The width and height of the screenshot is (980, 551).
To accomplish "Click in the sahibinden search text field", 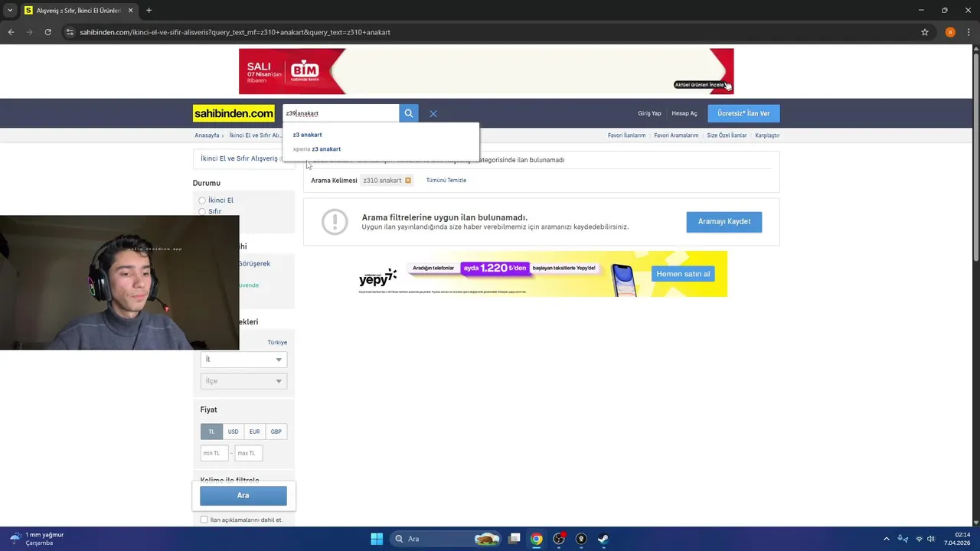I will 341,113.
